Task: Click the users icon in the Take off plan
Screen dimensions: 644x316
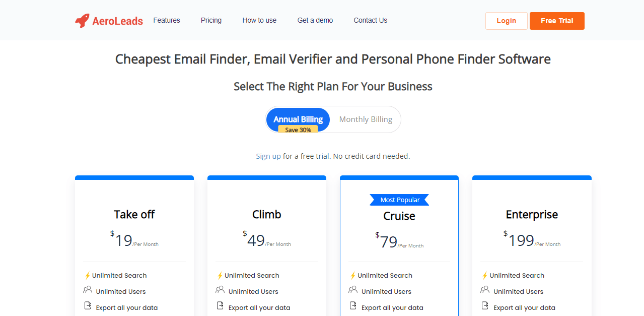Action: coord(87,290)
